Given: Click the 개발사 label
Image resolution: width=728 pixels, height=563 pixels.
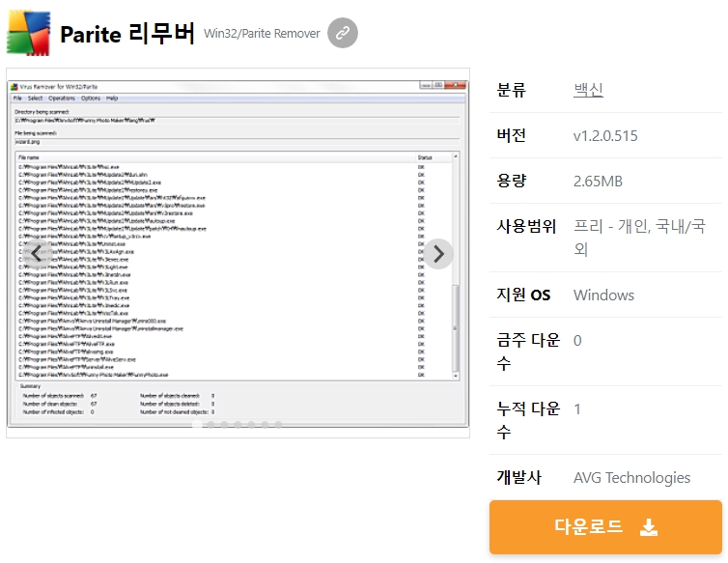Looking at the screenshot, I should [519, 477].
